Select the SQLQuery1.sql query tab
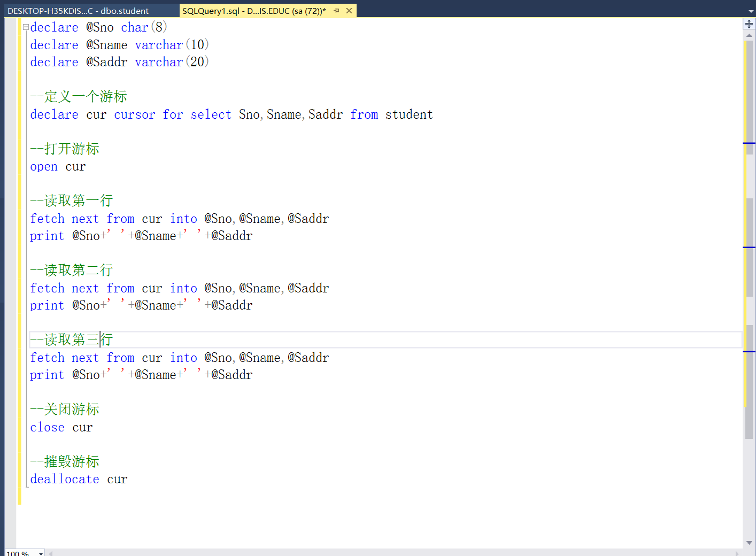 [254, 11]
